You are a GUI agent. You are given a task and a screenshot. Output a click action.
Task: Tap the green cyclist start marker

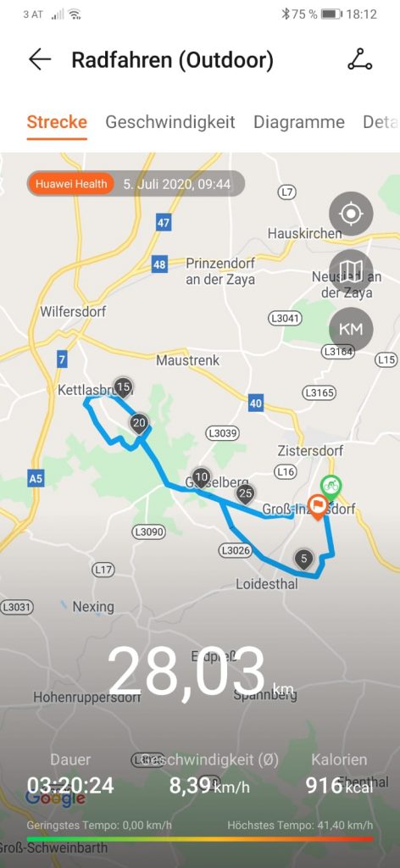coord(331,487)
